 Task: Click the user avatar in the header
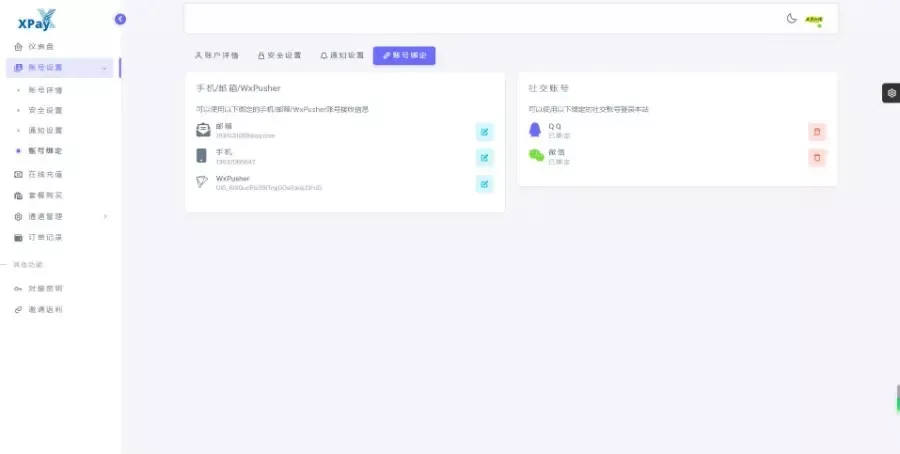[813, 19]
